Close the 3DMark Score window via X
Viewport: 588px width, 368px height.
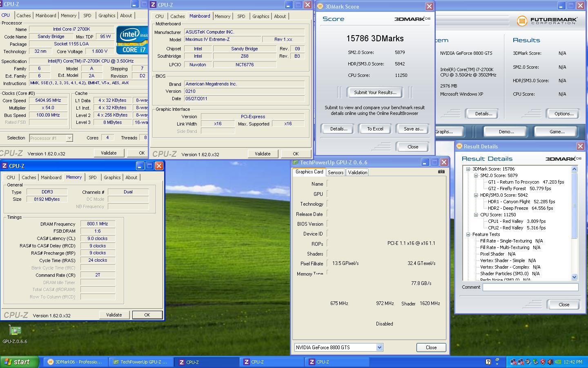coord(429,7)
